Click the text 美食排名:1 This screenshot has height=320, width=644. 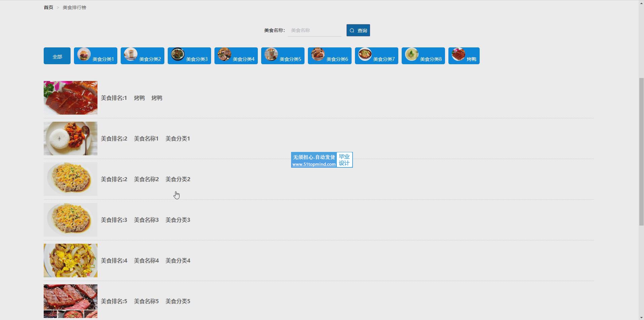coord(114,98)
